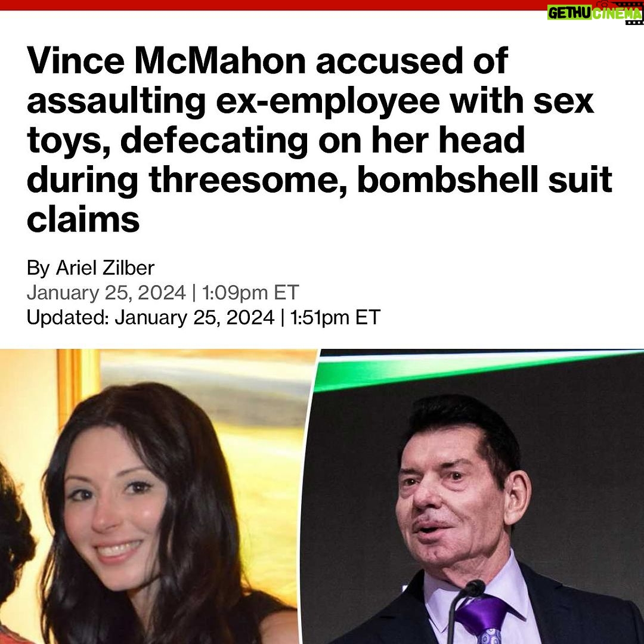Click the 1:09pm ET publish time
Viewport: 644px width, 644px height.
[x=250, y=293]
